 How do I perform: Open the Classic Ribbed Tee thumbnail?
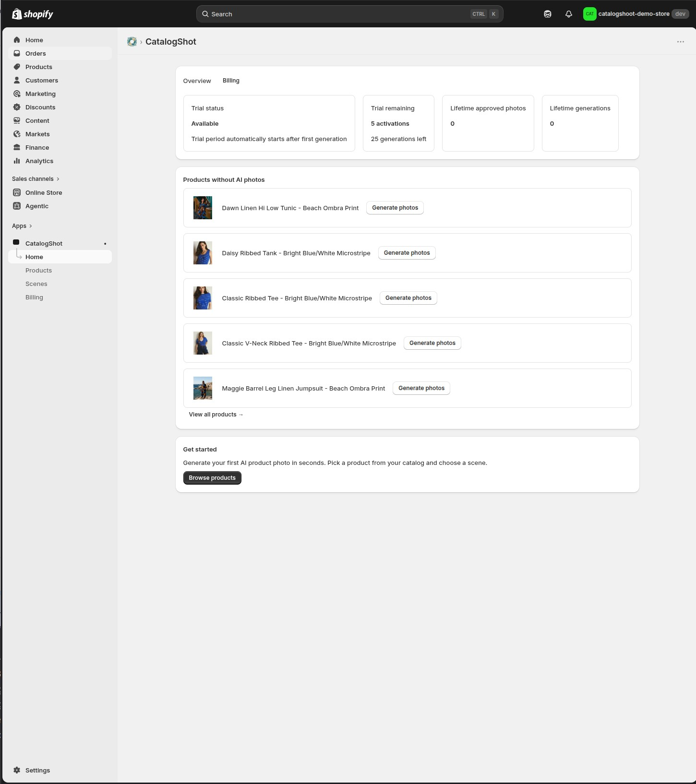click(x=203, y=298)
